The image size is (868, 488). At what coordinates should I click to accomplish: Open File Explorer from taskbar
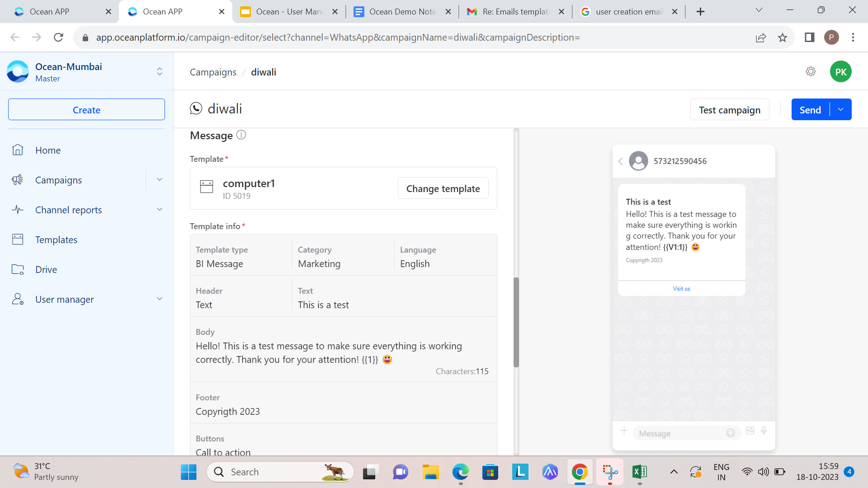tap(430, 472)
